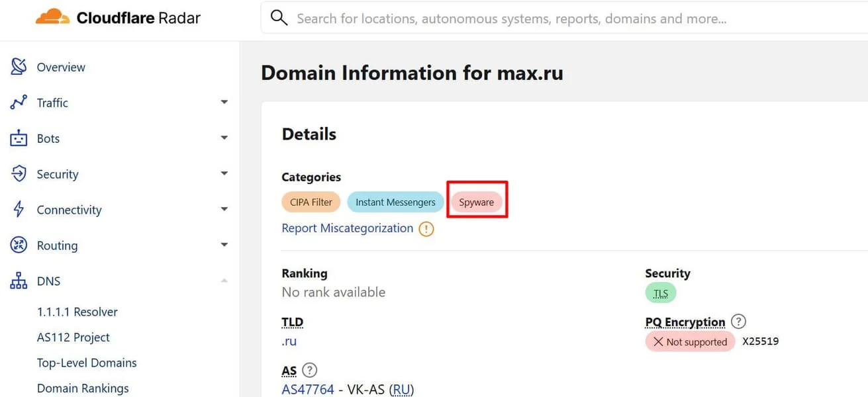The width and height of the screenshot is (868, 397).
Task: Click the .ru TLD link
Action: point(289,341)
